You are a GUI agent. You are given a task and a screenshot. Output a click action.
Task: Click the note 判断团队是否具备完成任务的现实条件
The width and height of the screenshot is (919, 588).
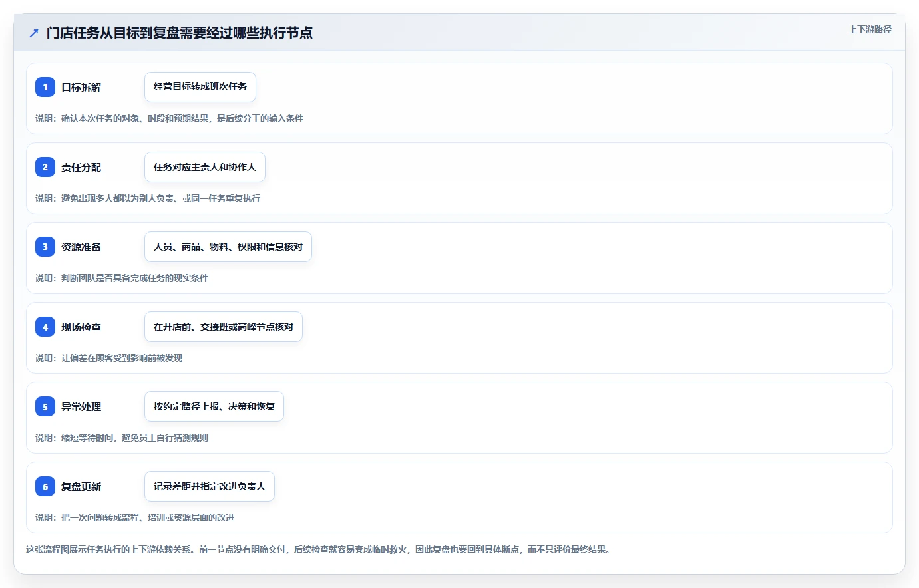[134, 278]
